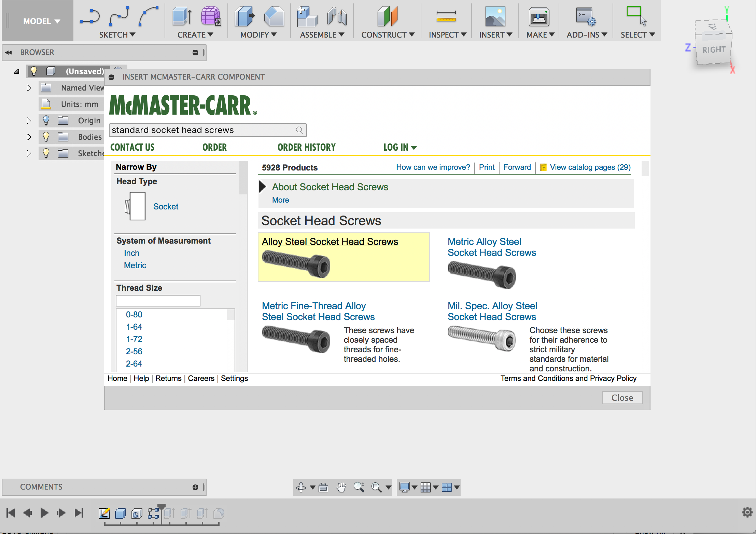
Task: Expand the Sketches tree node
Action: [29, 153]
